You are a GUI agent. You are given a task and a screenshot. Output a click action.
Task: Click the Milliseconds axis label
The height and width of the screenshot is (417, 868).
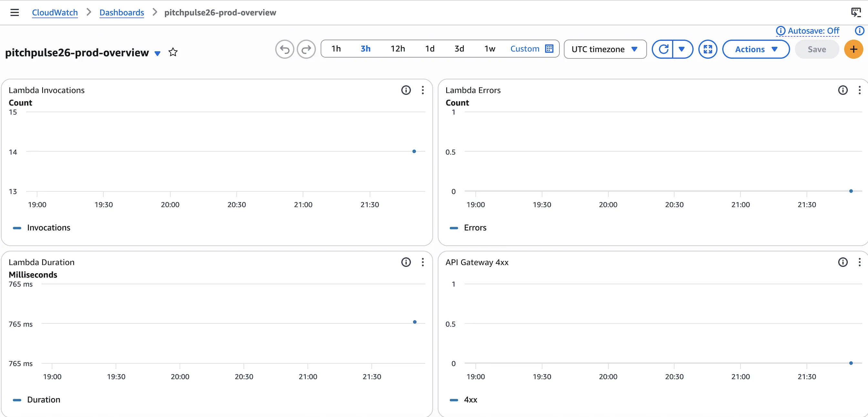point(33,275)
